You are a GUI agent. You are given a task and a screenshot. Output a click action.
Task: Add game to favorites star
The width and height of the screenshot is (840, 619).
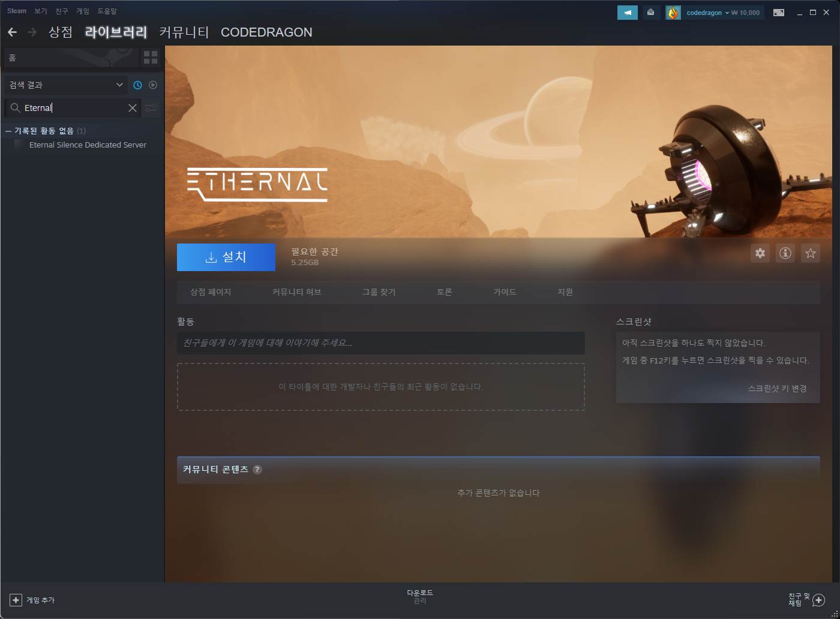pos(811,253)
